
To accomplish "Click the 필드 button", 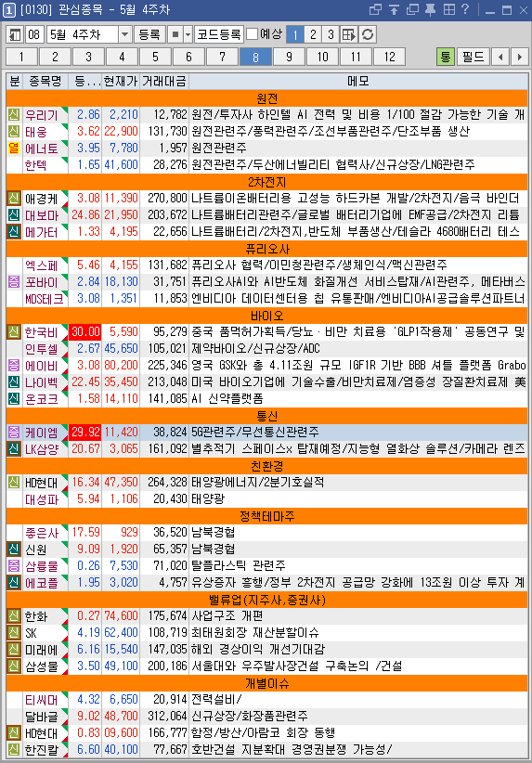I will (473, 57).
